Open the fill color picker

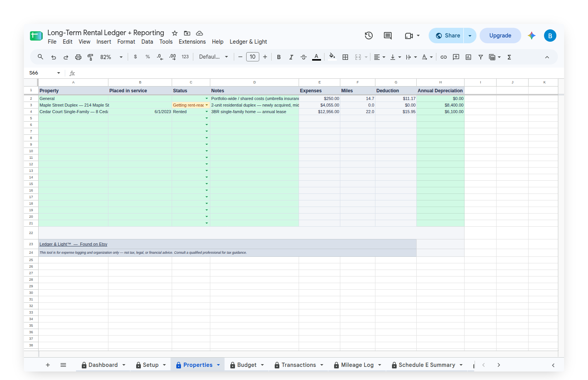(332, 57)
